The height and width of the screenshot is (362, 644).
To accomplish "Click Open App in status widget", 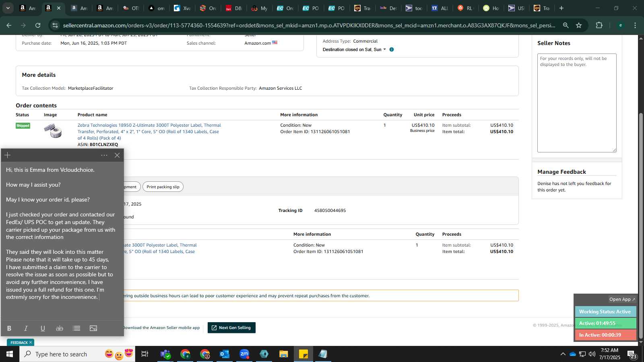I will (x=622, y=299).
